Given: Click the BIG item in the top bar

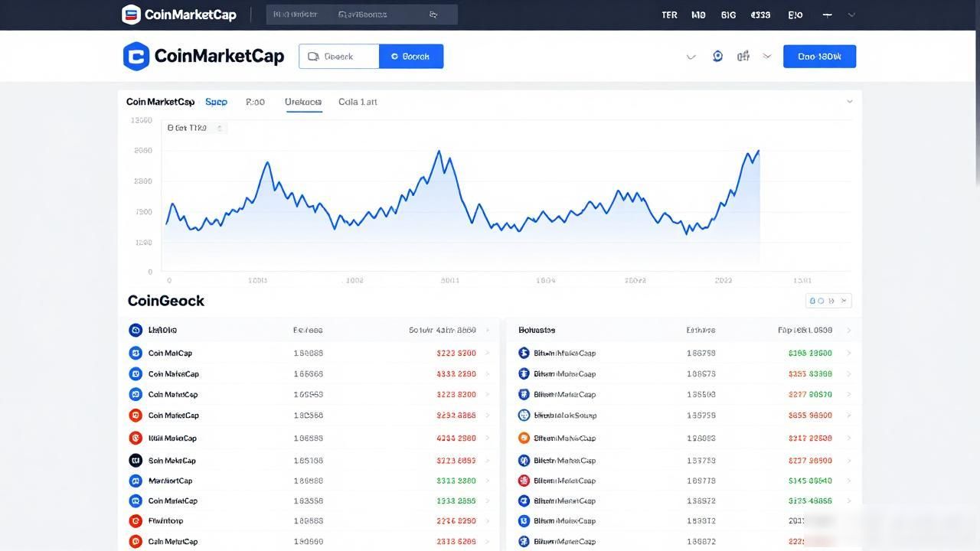Looking at the screenshot, I should pyautogui.click(x=728, y=15).
